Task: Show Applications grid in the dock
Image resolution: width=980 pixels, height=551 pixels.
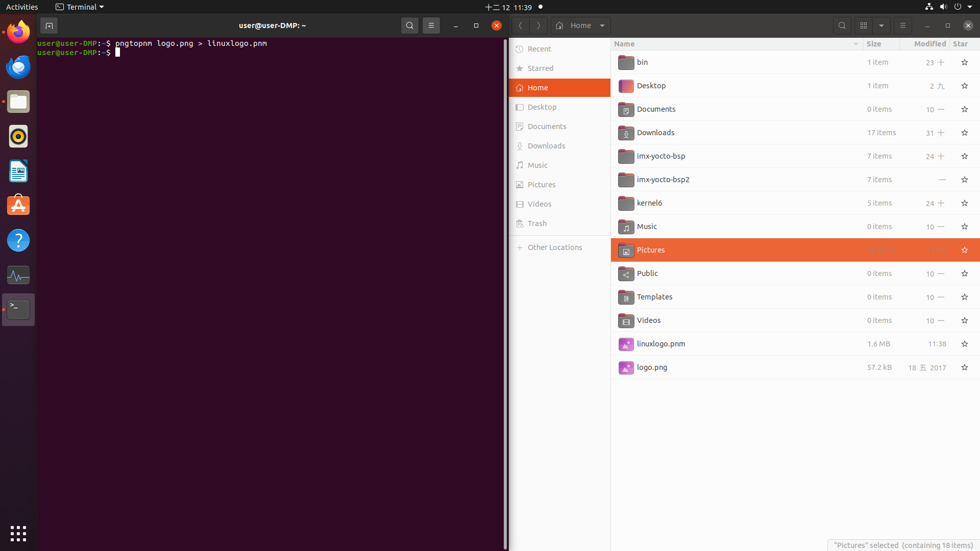Action: coord(18,534)
